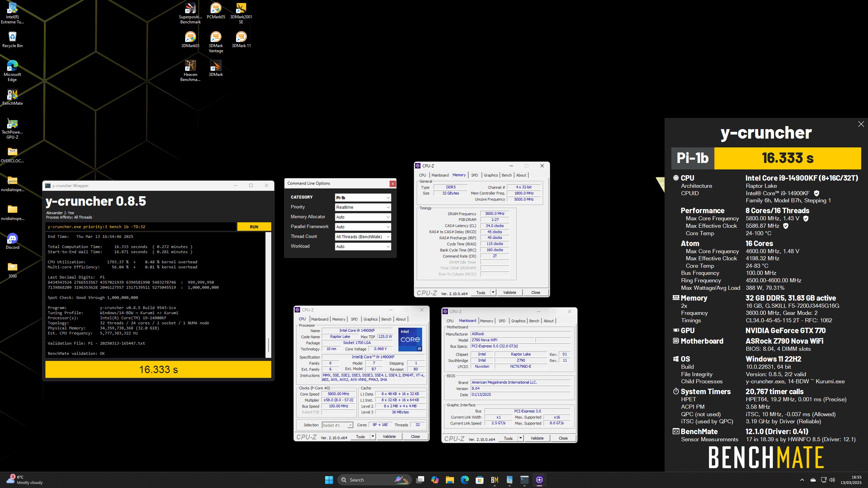Screen dimensions: 868x488
Task: Open the Socket #1 selection dropdown
Action: click(x=337, y=425)
